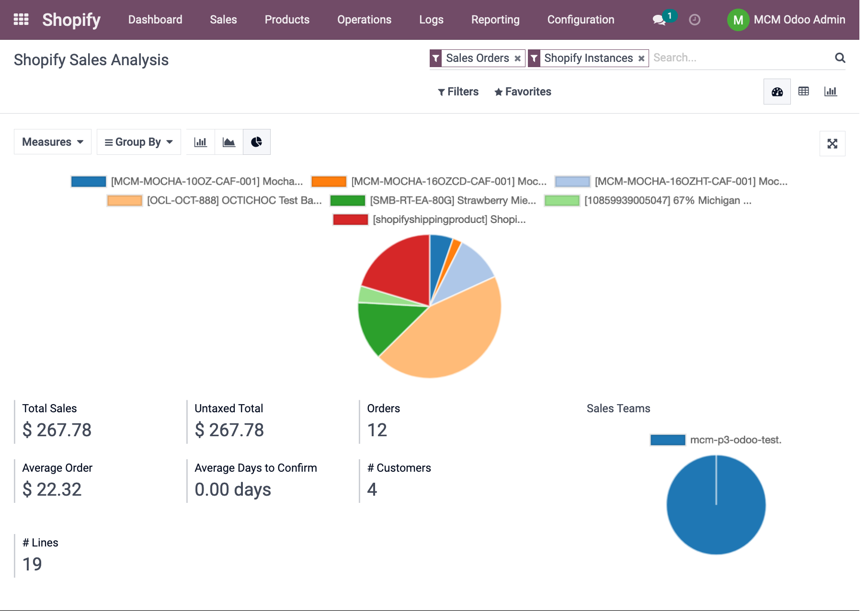Remove the Sales Orders filter
This screenshot has width=868, height=616.
pyautogui.click(x=517, y=58)
